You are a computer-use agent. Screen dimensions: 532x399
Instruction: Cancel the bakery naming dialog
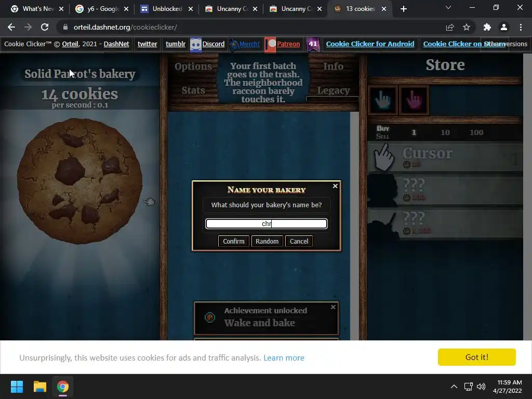point(299,241)
